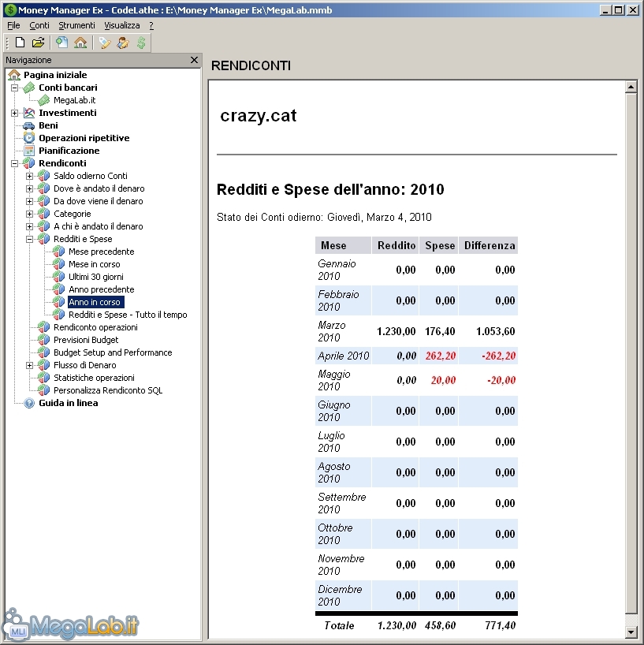
Task: Click the car icon beside Beni
Action: click(x=29, y=125)
